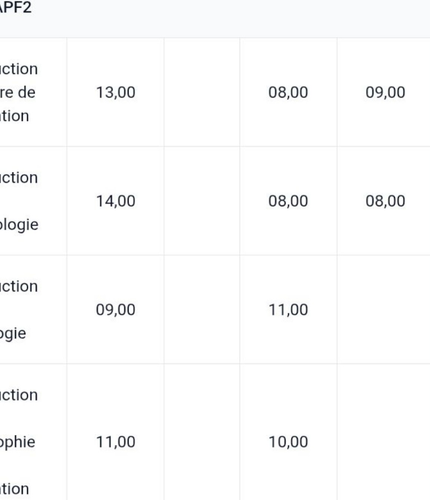430x500 pixels.
Task: Click the 'ophie' row label text
Action: pos(19,442)
